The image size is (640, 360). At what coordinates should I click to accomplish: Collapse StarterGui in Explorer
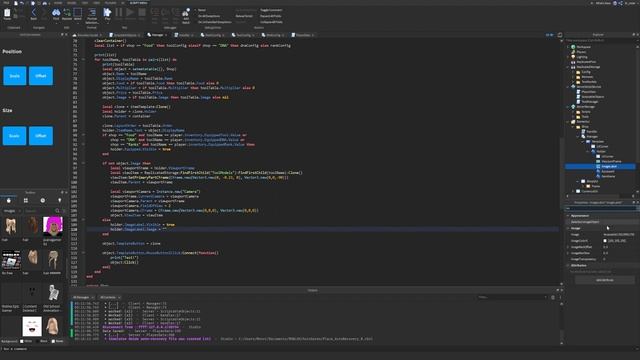point(568,122)
